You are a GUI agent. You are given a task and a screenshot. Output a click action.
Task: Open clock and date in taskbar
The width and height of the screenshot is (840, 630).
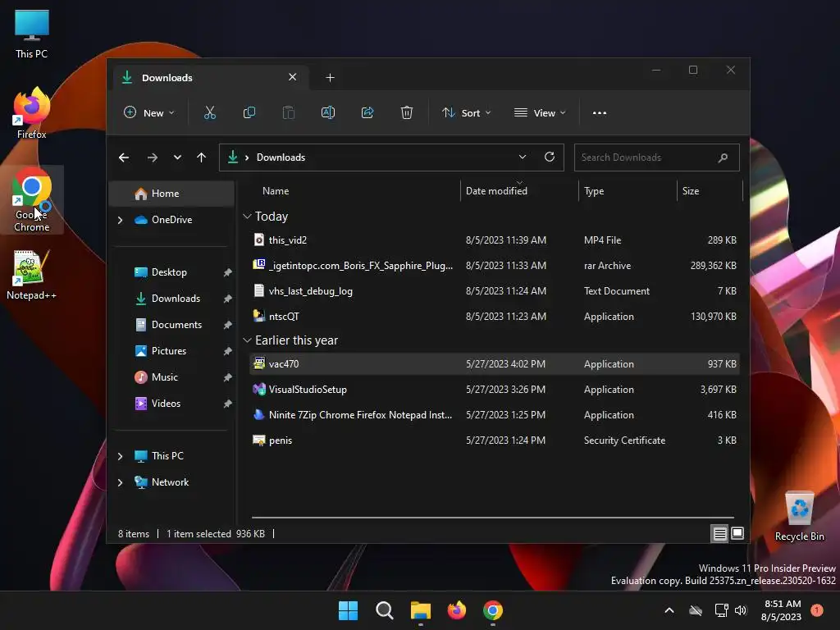point(781,610)
